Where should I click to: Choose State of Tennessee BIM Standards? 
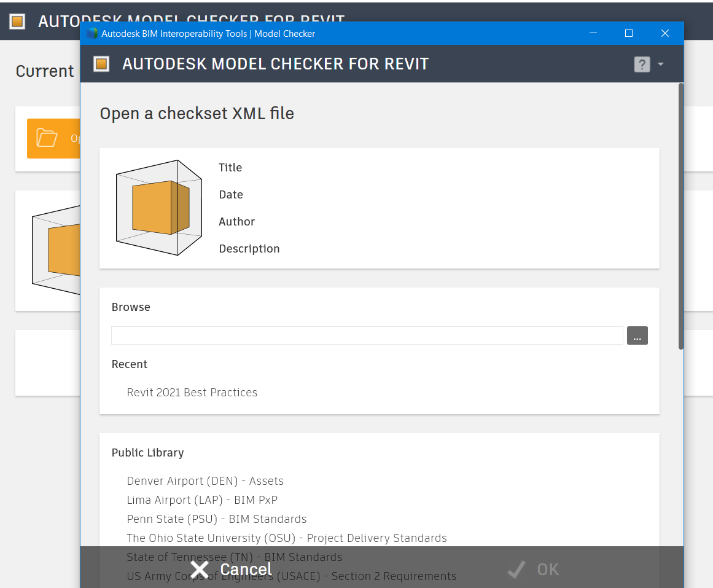234,557
